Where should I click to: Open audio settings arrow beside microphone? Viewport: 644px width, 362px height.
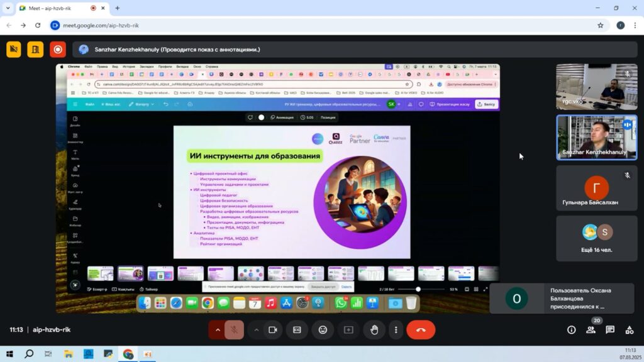218,330
